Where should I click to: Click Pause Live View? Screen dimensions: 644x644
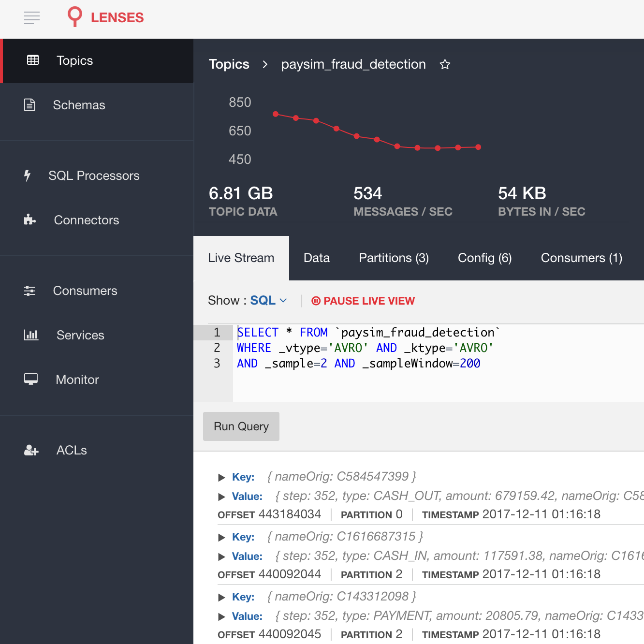pos(363,301)
